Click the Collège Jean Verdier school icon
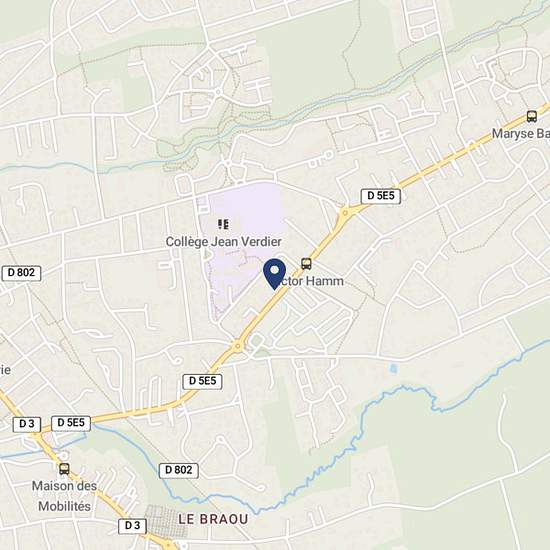 [x=223, y=224]
